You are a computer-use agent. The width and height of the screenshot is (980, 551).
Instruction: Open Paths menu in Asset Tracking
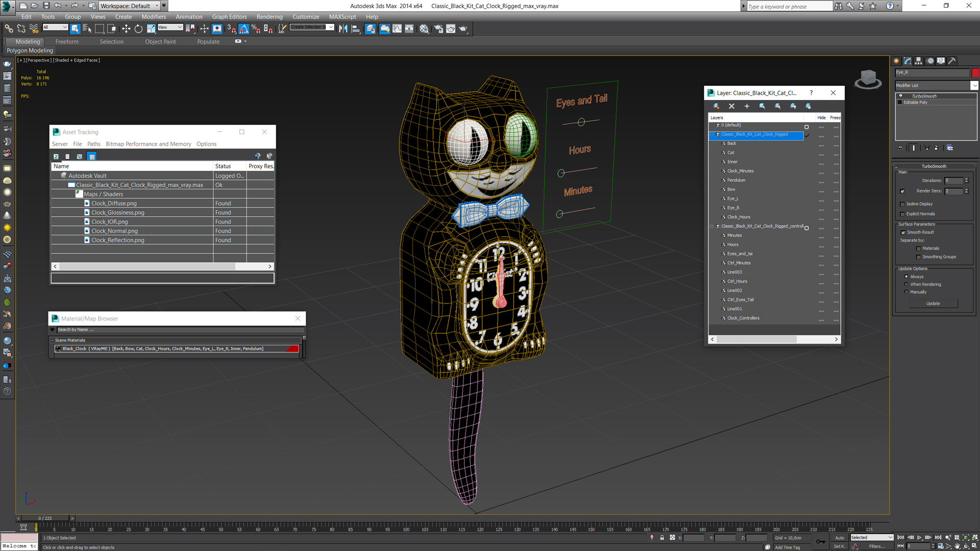(x=94, y=144)
